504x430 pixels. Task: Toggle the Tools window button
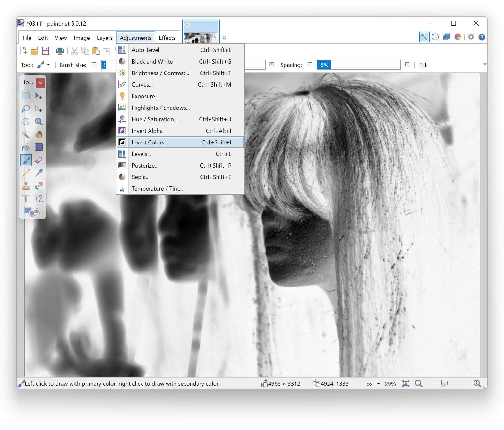424,37
